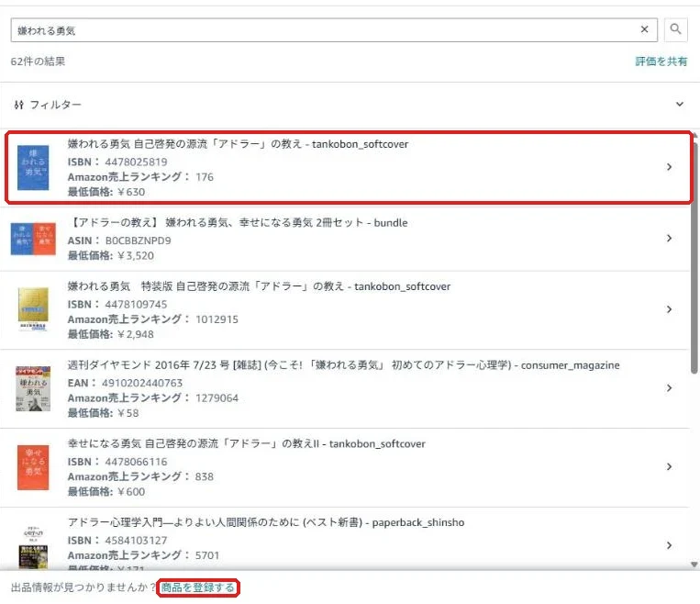Click the scrollbar down arrow
The height and width of the screenshot is (604, 700).
coord(694,565)
